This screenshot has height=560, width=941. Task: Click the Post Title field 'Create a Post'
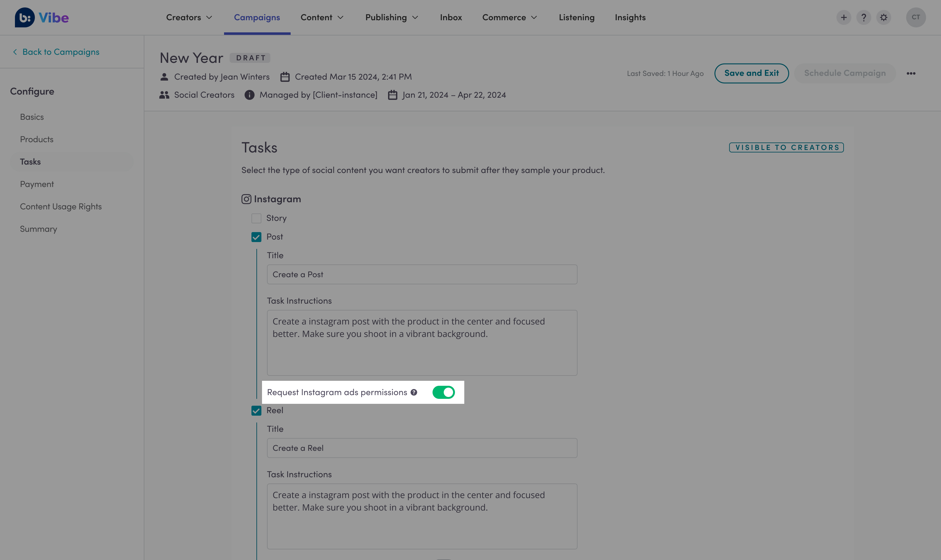422,274
